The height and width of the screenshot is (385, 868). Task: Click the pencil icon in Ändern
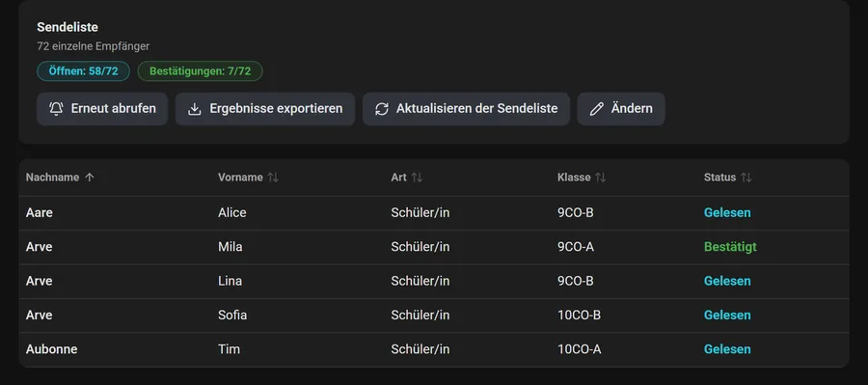pos(596,109)
